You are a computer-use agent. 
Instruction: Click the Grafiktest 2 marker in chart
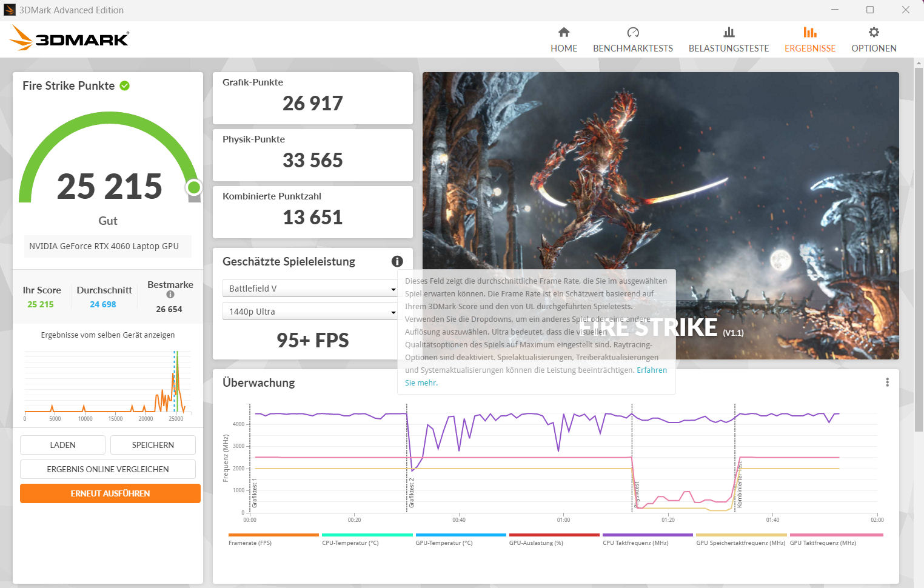point(411,492)
